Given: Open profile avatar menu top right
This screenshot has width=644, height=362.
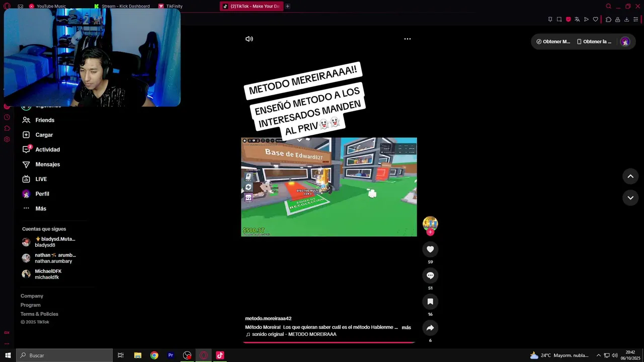Looking at the screenshot, I should point(625,42).
